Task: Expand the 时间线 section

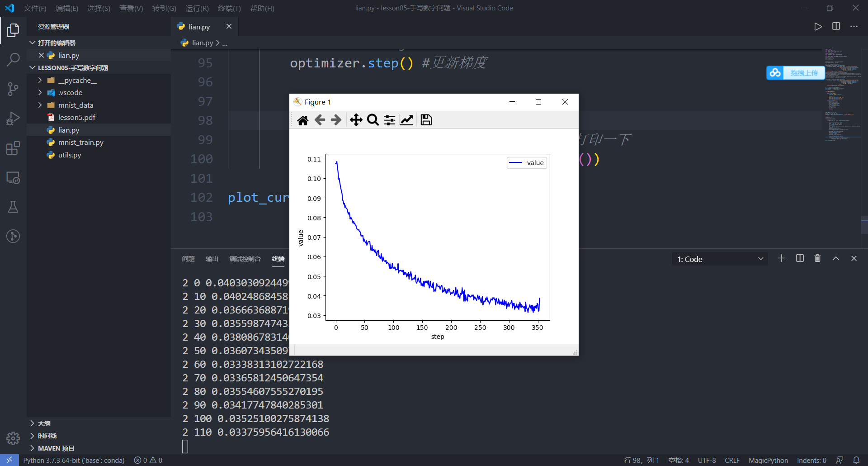Action: pyautogui.click(x=47, y=435)
